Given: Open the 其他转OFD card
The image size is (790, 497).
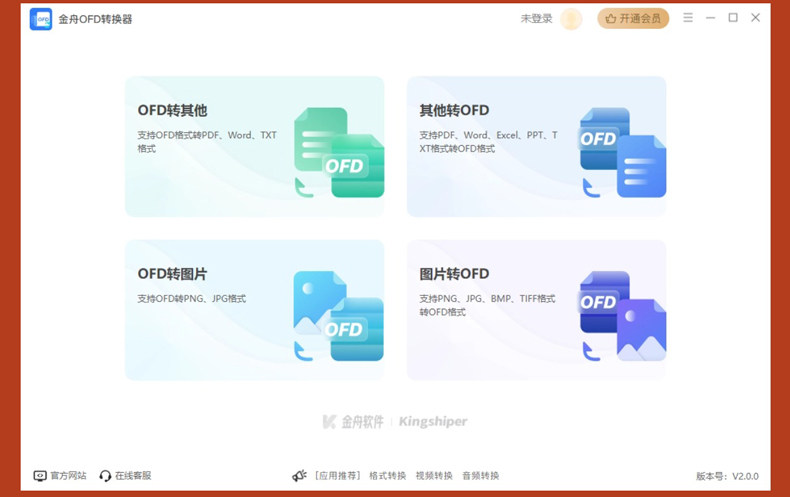Looking at the screenshot, I should click(537, 147).
